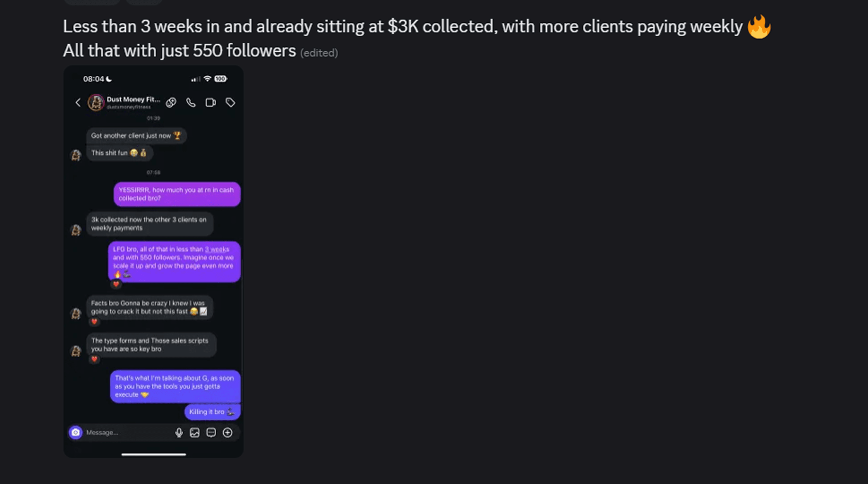This screenshot has height=484, width=868.
Task: Open more attachment options with the plus icon
Action: pos(227,432)
